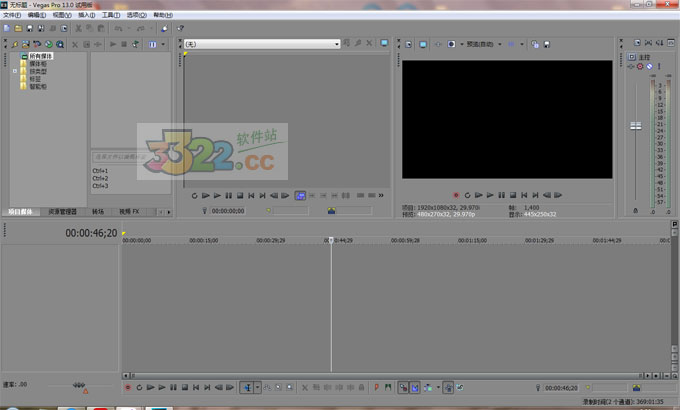
Task: Toggle Lock Envelopes to Events button
Action: pyautogui.click(x=448, y=387)
